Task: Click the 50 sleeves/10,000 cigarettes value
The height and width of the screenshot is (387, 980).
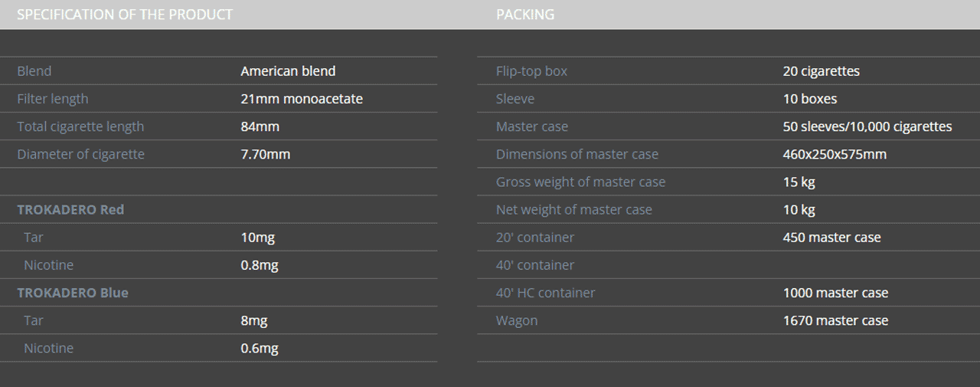Action: 867,126
